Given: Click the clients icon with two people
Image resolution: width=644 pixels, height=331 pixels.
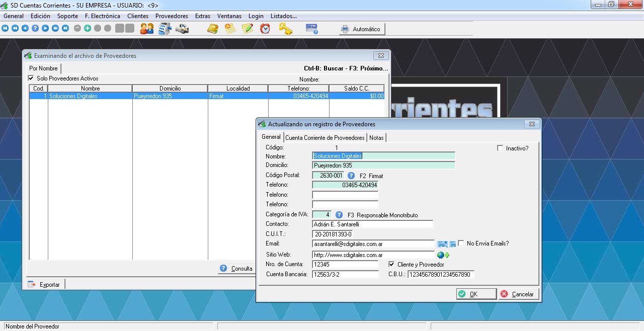Looking at the screenshot, I should tap(146, 29).
